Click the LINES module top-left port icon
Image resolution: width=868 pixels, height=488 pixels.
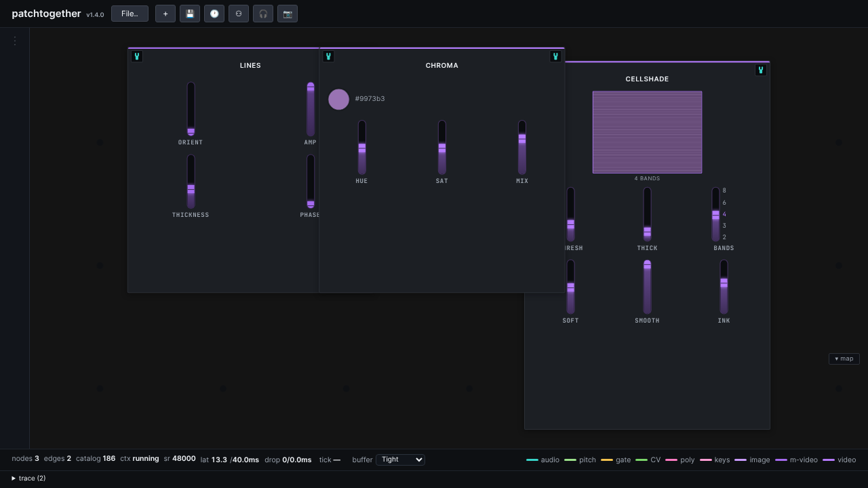(137, 56)
